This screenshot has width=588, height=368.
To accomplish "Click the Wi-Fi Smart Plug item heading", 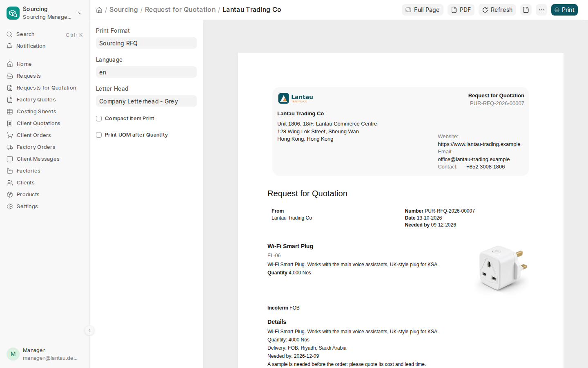I will 290,246.
